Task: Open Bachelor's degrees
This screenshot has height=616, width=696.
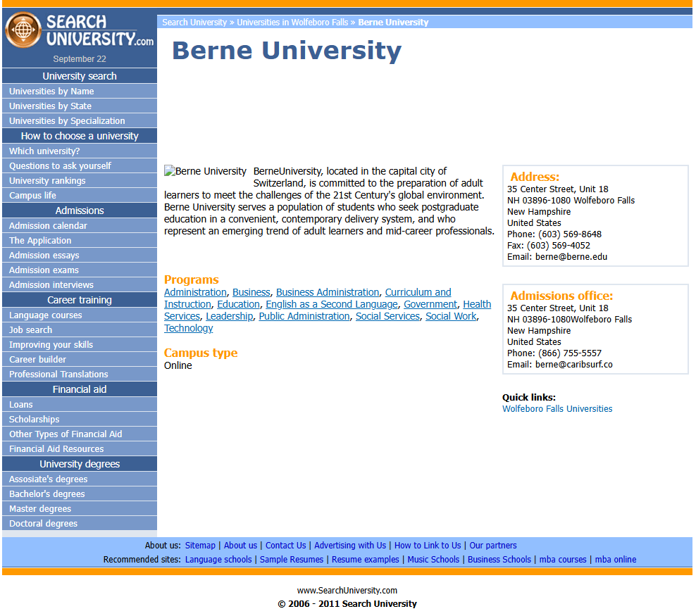Action: pyautogui.click(x=80, y=494)
